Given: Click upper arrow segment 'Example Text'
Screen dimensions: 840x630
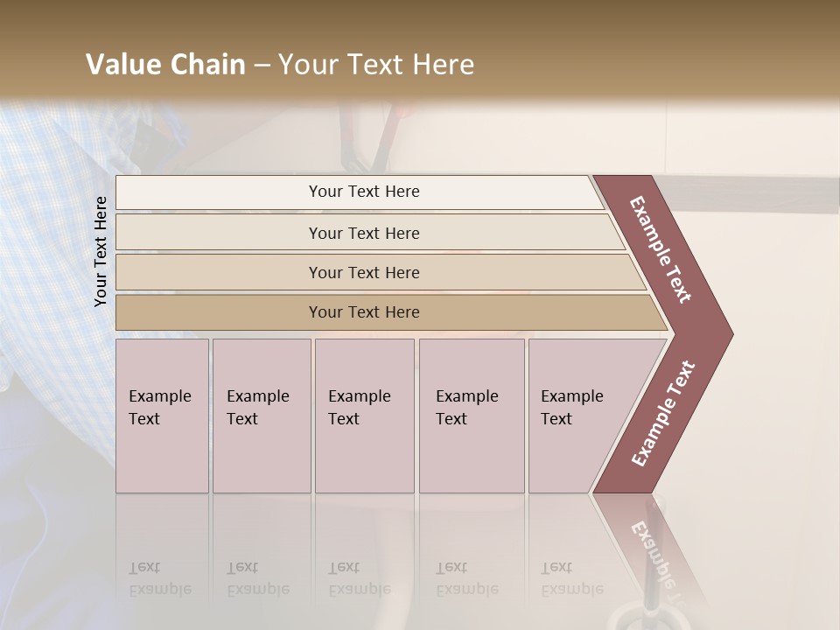Looking at the screenshot, I should (660, 249).
